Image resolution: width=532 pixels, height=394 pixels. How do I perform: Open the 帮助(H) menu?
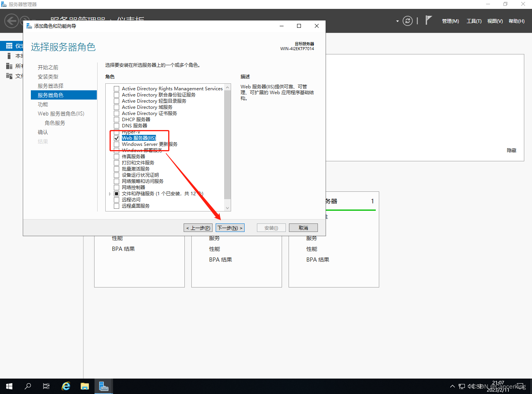point(517,21)
